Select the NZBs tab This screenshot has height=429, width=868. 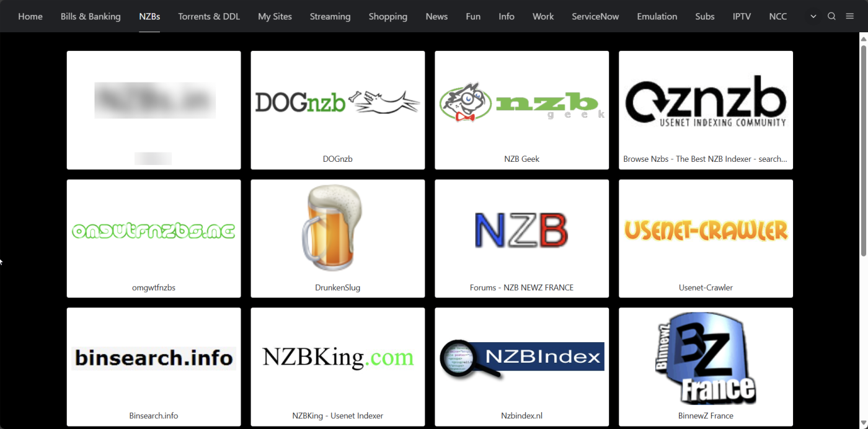tap(149, 16)
